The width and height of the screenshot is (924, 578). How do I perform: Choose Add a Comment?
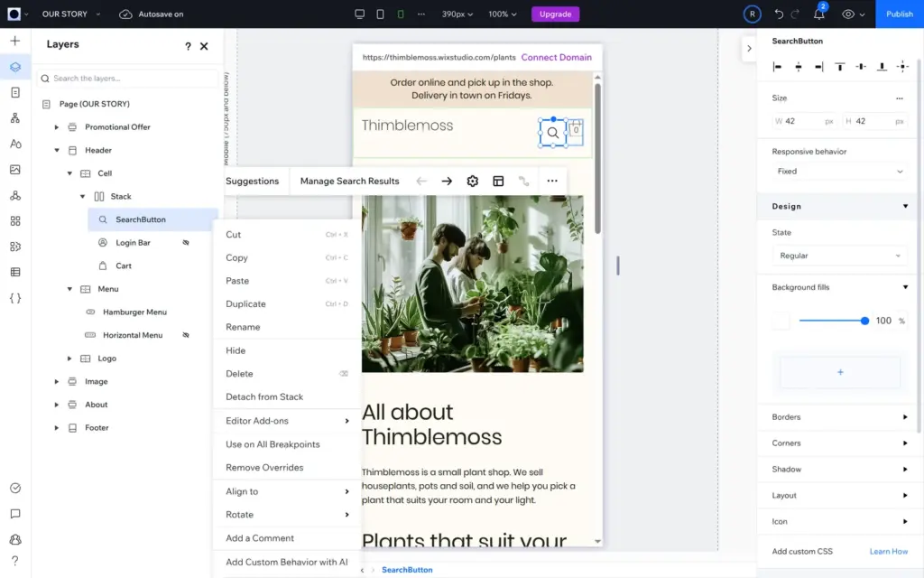286,538
